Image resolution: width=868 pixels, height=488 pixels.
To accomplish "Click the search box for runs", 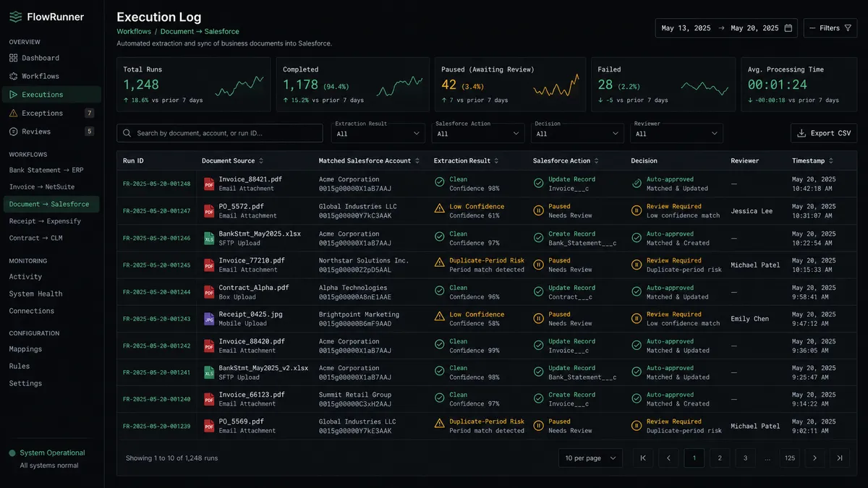I will tap(220, 133).
